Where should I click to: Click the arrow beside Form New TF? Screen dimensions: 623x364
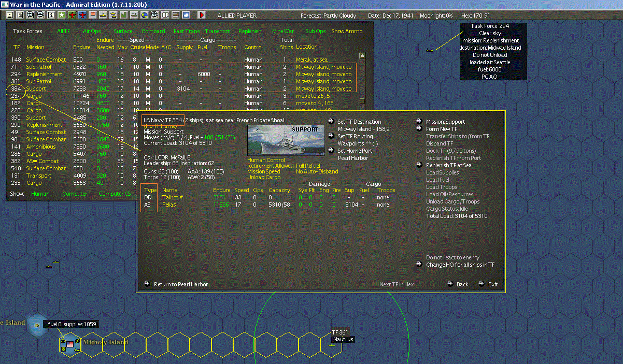(419, 129)
